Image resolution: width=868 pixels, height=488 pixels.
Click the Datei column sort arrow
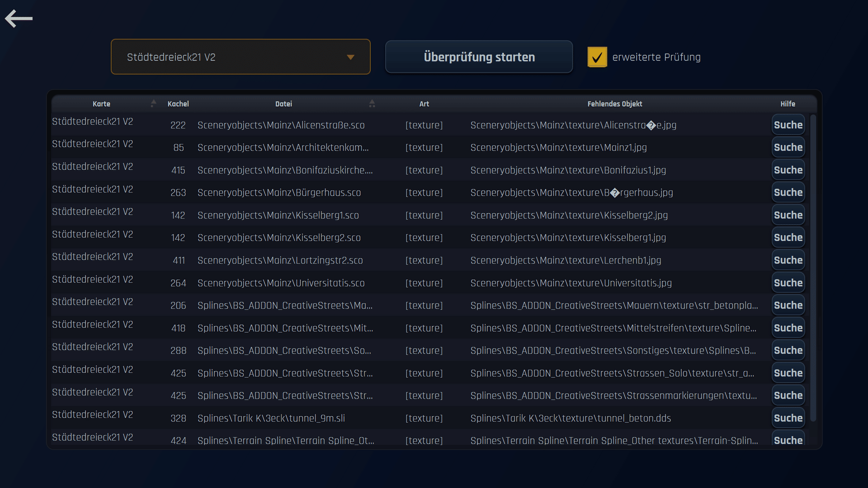click(372, 103)
